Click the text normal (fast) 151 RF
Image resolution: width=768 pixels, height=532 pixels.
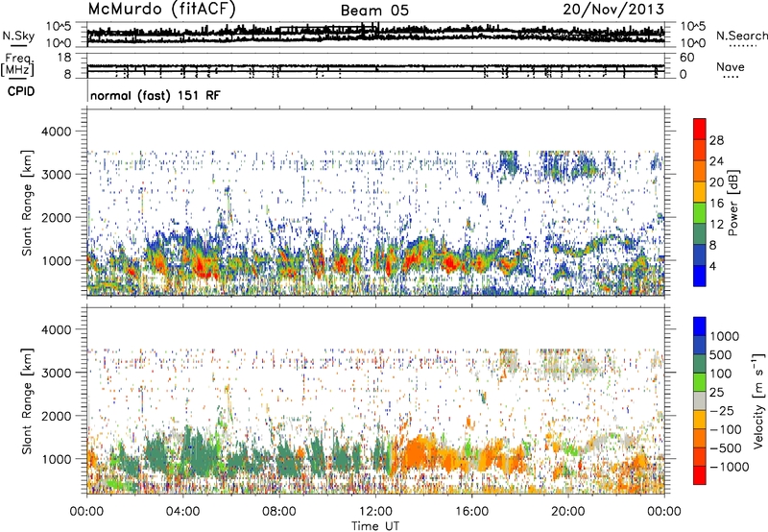coord(156,95)
